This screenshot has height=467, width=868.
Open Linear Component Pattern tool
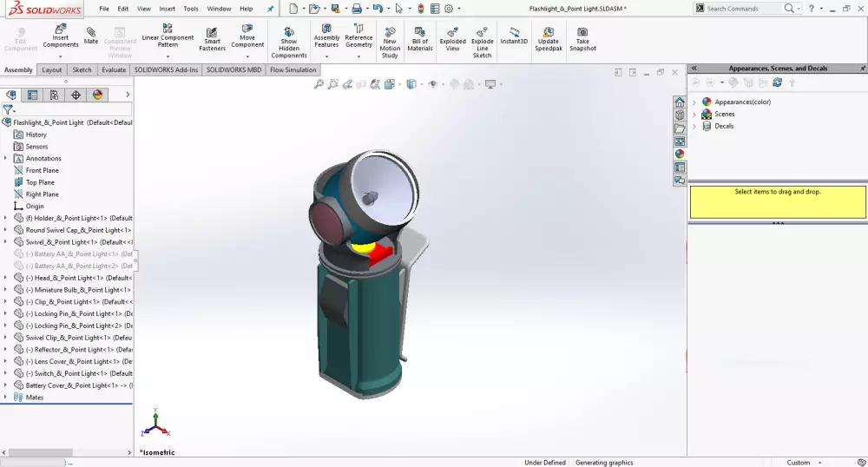[x=168, y=35]
